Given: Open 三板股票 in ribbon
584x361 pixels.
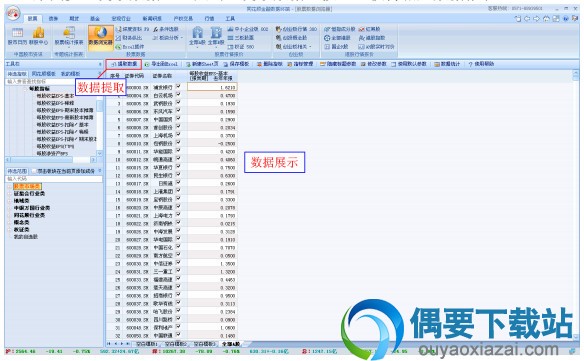Looking at the screenshot, I should 241,38.
